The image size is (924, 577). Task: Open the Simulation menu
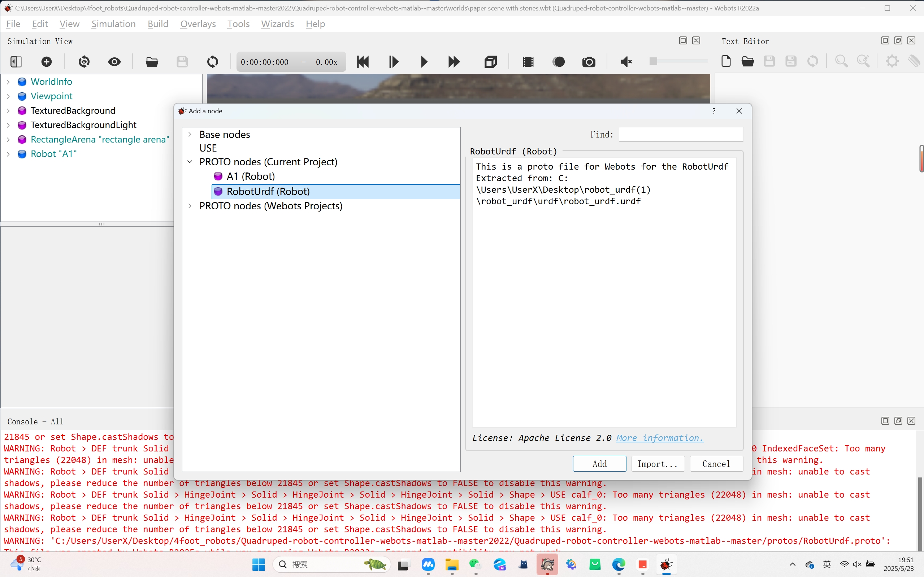113,24
